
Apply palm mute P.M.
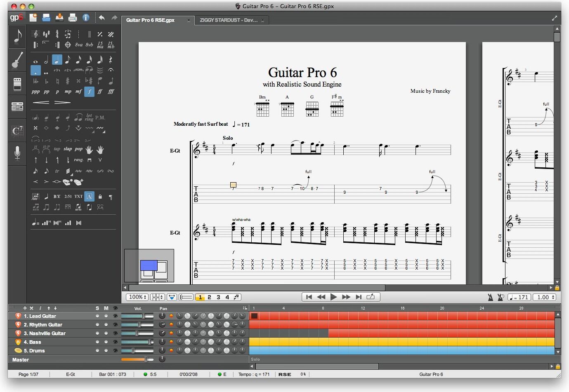click(x=100, y=118)
